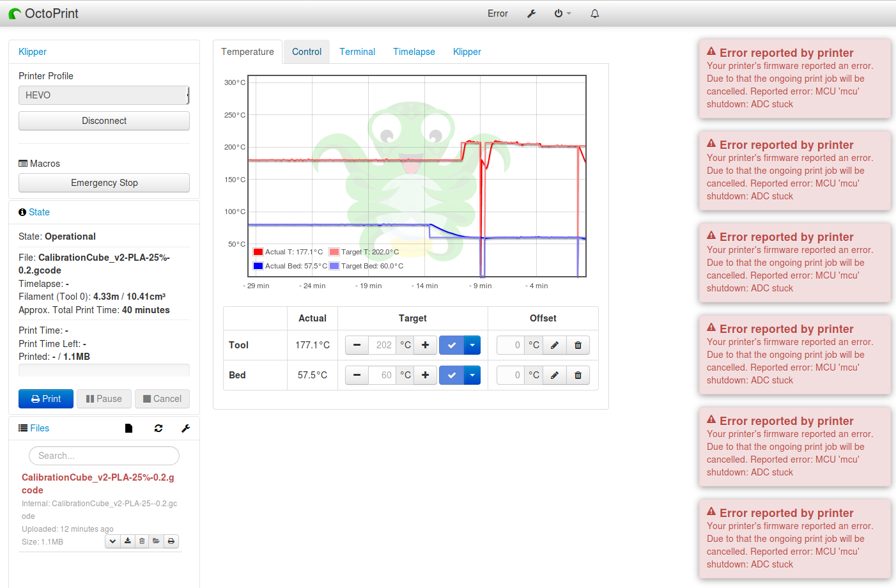The width and height of the screenshot is (896, 588).
Task: Click the system power icon in the navbar
Action: tap(559, 13)
